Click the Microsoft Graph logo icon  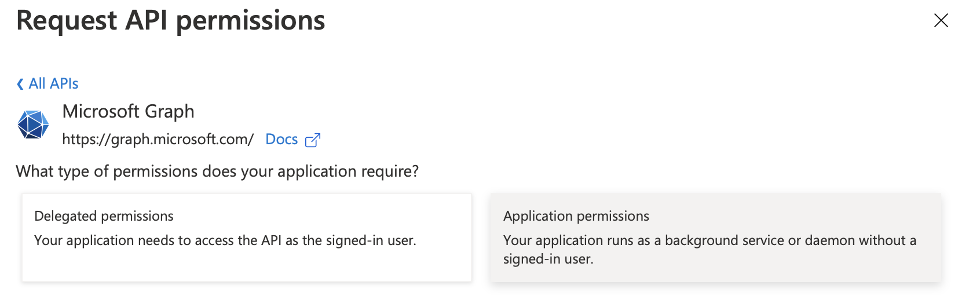click(x=33, y=125)
